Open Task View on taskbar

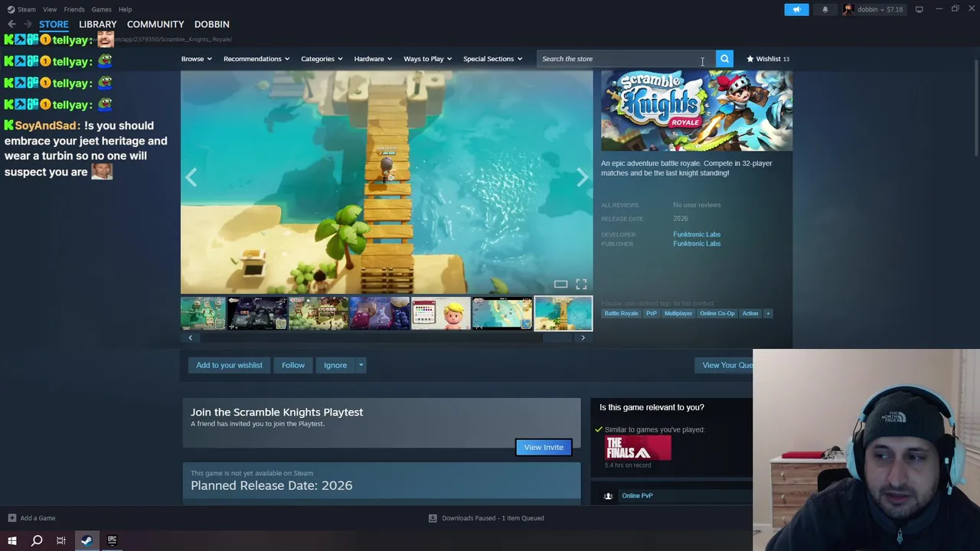coord(61,540)
